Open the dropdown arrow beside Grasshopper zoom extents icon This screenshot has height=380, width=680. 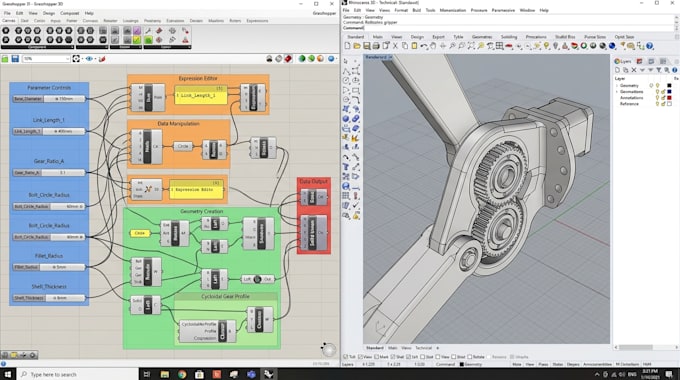point(82,59)
